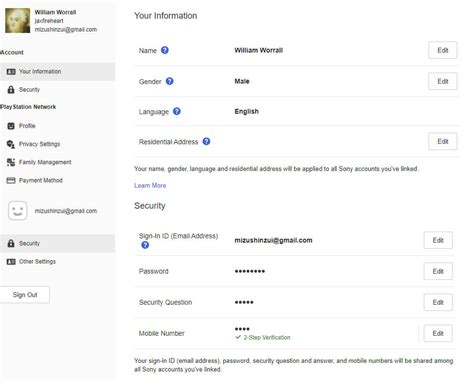Click the help icon next to Name

click(x=165, y=50)
